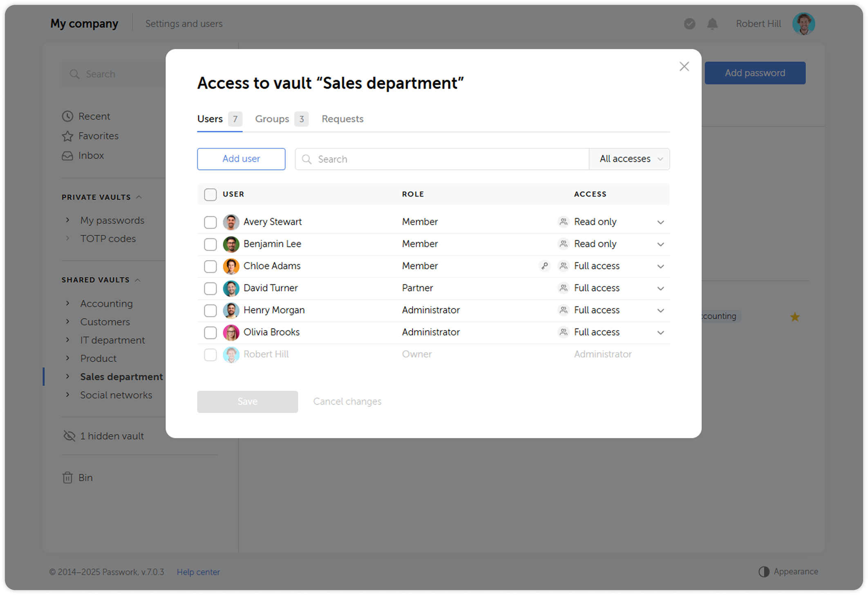
Task: Select all users with the header checkbox
Action: (210, 195)
